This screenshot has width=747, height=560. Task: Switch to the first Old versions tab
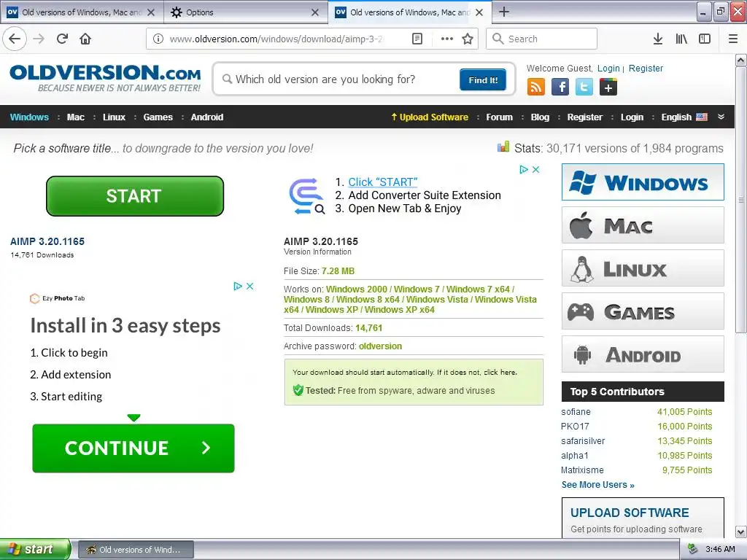pos(82,12)
